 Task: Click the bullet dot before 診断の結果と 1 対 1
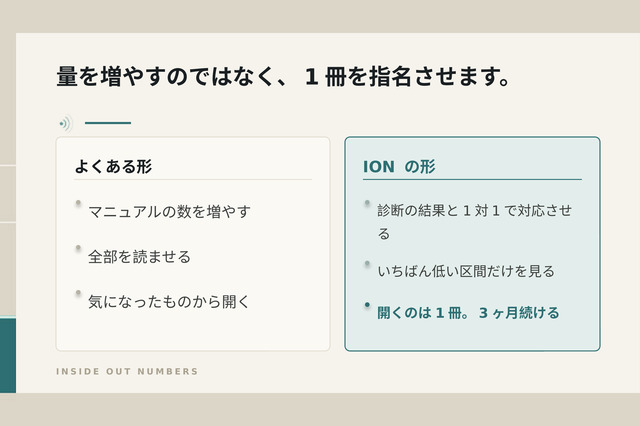(x=367, y=202)
